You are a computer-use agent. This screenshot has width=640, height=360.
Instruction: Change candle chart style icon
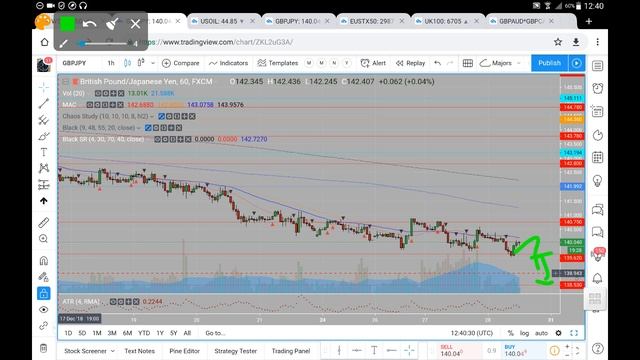click(127, 63)
